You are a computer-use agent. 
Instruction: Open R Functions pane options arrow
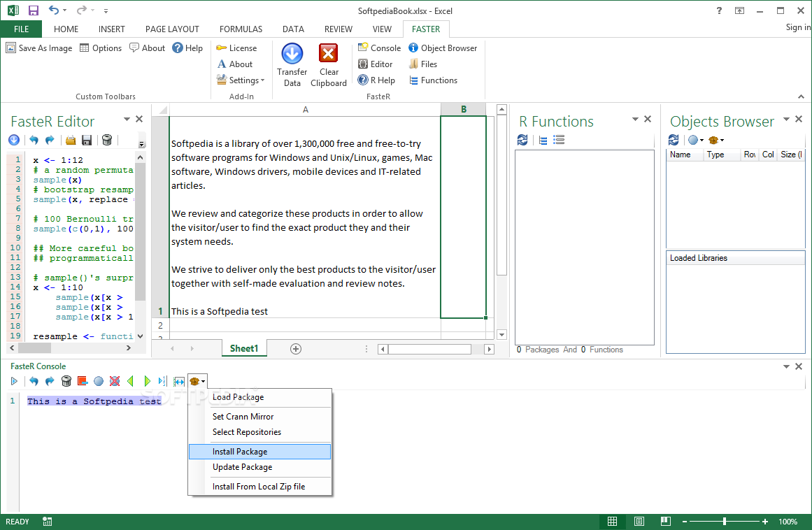click(x=635, y=119)
